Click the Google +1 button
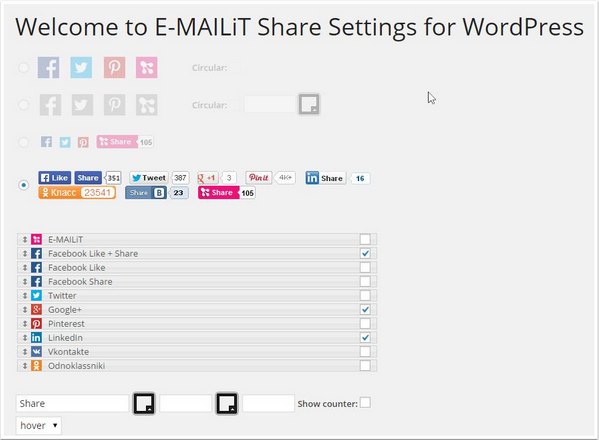This screenshot has width=599, height=440. [x=207, y=178]
